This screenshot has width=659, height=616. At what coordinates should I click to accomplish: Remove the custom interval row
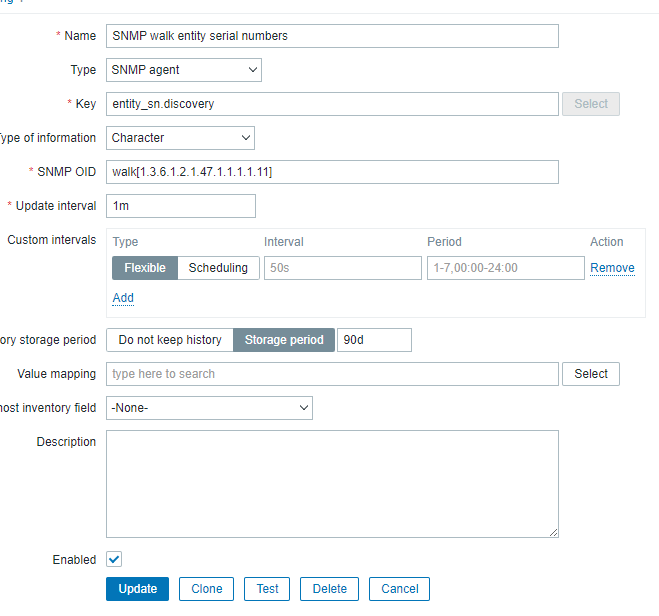(612, 268)
